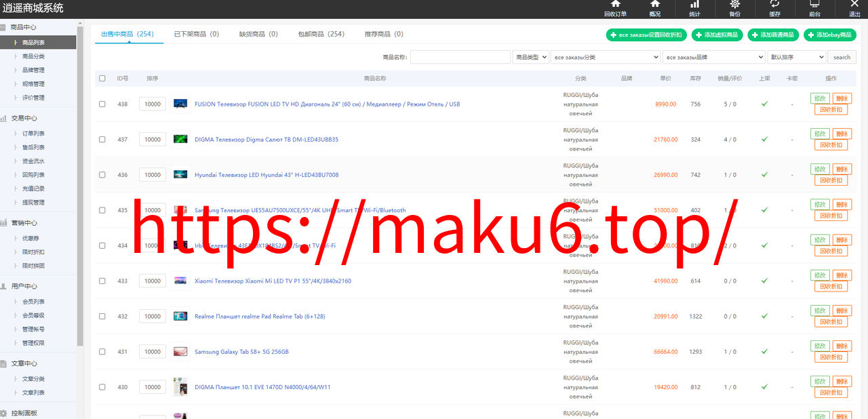Open 品牌管理 in the sidebar

coord(33,70)
